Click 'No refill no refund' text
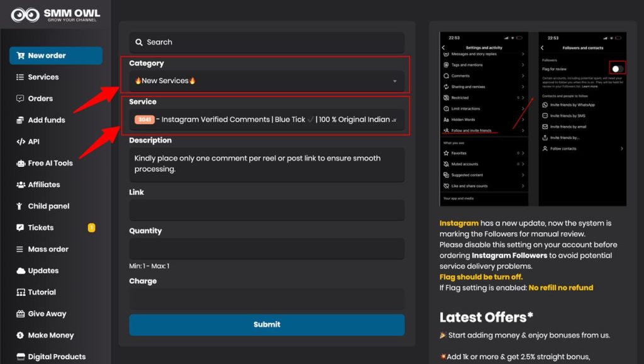The width and height of the screenshot is (644, 364). [560, 288]
